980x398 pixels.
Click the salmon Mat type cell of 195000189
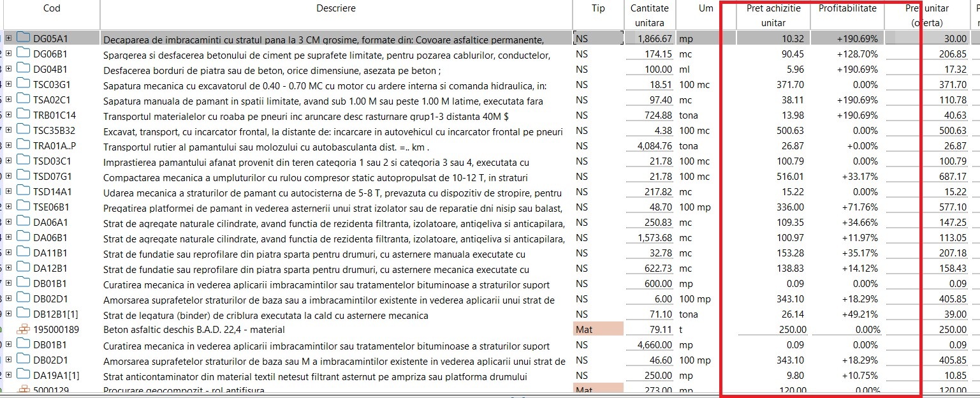598,330
